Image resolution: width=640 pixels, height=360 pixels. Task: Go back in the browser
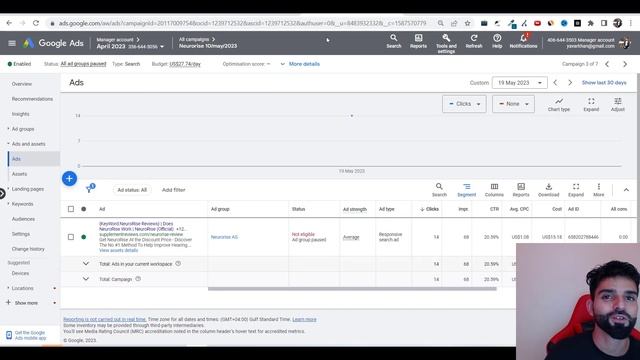pos(9,23)
